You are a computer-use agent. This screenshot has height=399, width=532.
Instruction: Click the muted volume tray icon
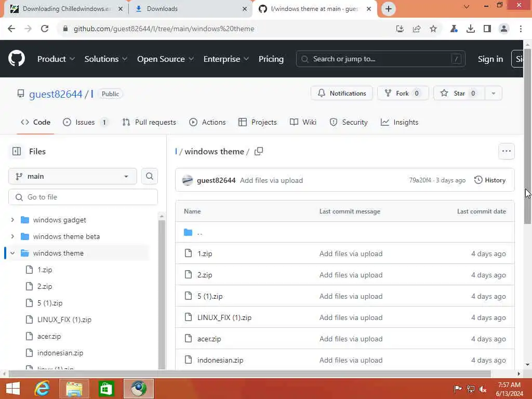click(483, 389)
